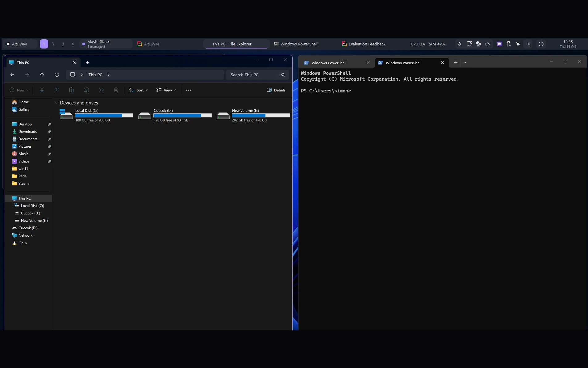Image resolution: width=588 pixels, height=368 pixels.
Task: Click the Share icon in Explorer toolbar
Action: 101,90
